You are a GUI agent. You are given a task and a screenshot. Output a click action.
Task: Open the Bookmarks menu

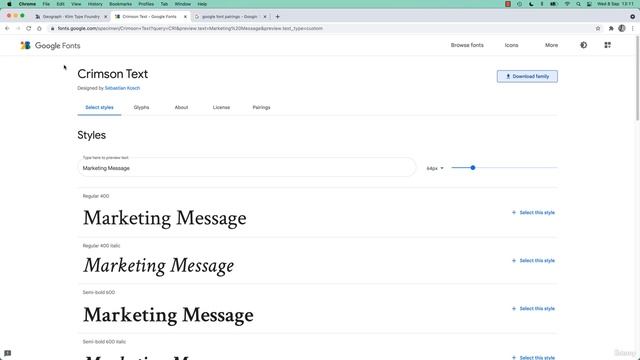120,4
